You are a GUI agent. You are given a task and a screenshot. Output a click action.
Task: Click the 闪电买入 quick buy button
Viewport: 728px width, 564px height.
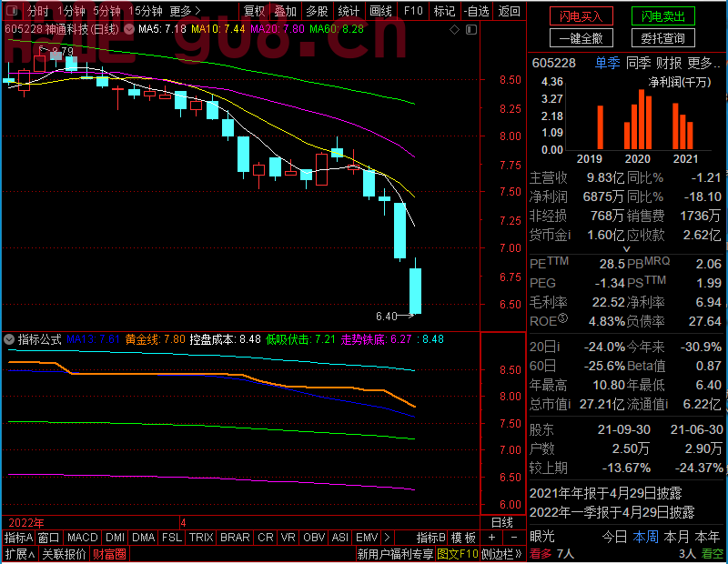[581, 16]
